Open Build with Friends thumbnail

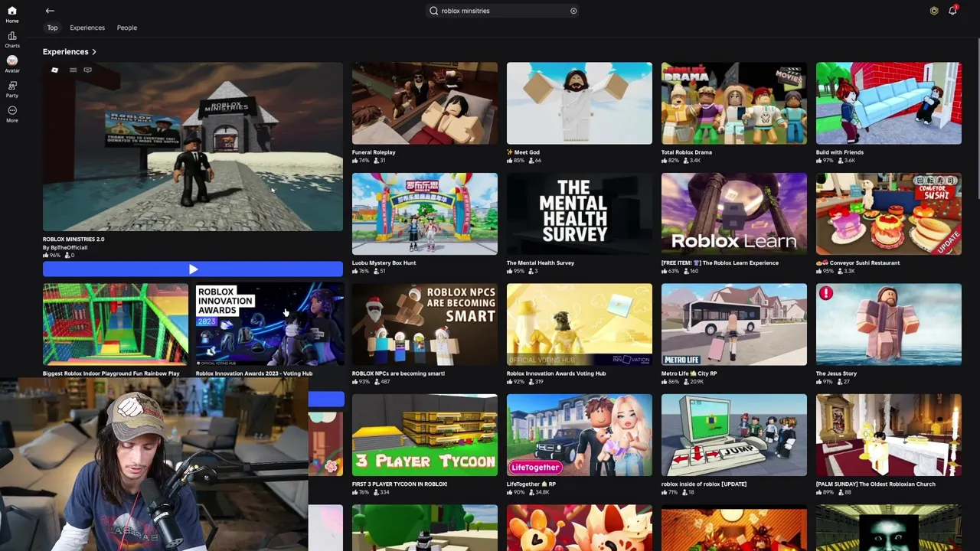[x=888, y=103]
